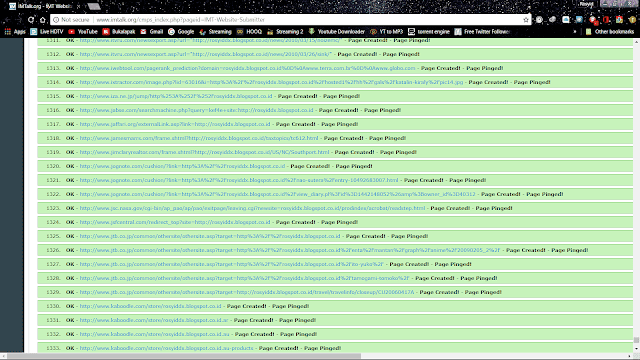Image resolution: width=640 pixels, height=360 pixels.
Task: Click "Page Pinged!" text in row 1316
Action: [x=382, y=110]
